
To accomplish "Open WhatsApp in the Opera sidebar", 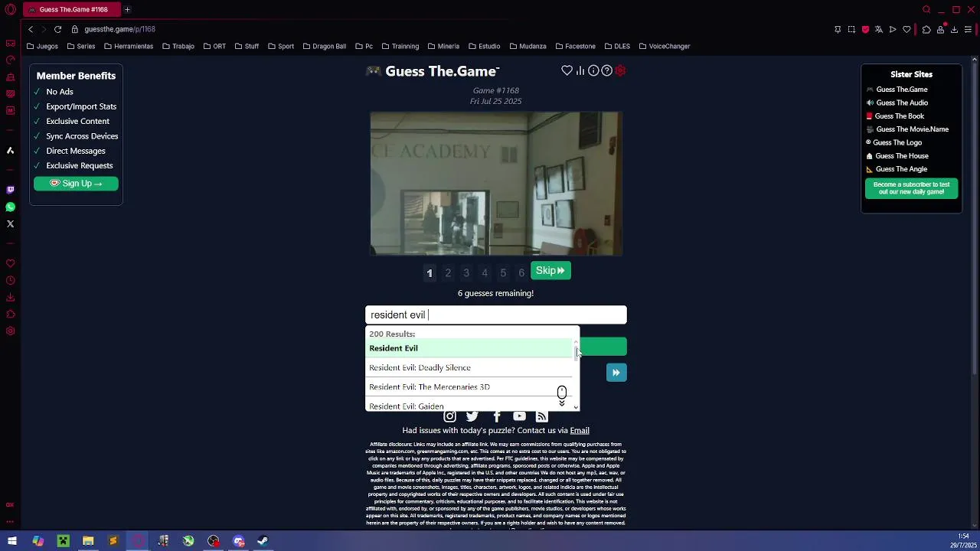I will coord(10,207).
